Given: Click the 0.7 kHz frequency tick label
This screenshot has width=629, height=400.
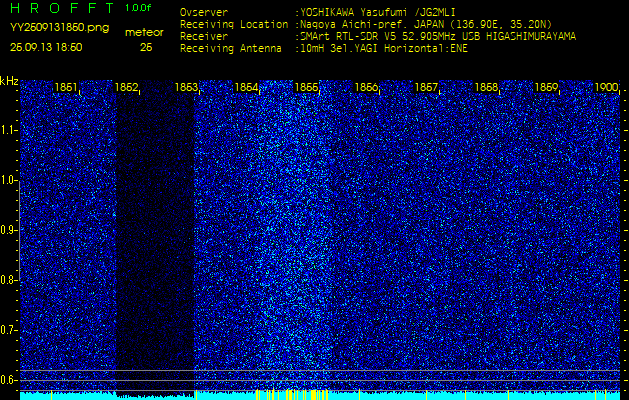Looking at the screenshot, I should click(x=8, y=330).
